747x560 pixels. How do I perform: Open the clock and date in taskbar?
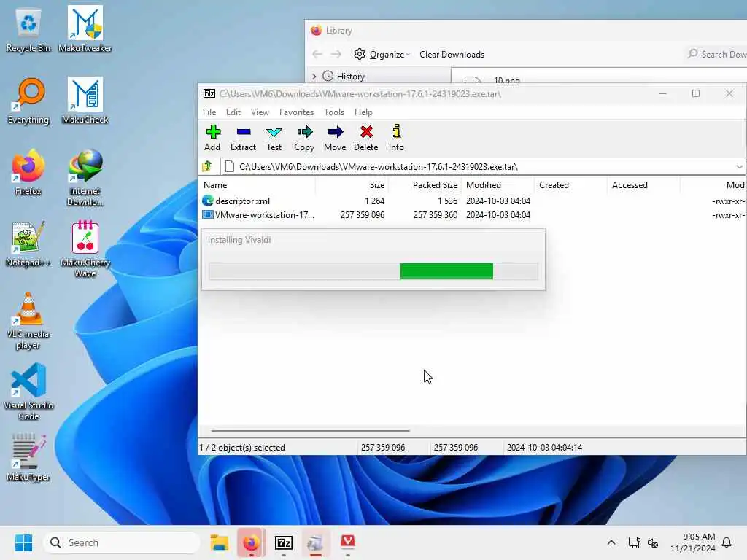pos(693,542)
